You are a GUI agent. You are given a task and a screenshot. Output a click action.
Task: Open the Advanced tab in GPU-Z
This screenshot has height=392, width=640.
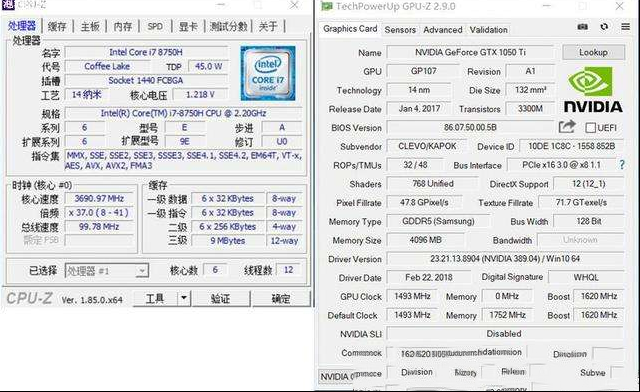click(443, 30)
